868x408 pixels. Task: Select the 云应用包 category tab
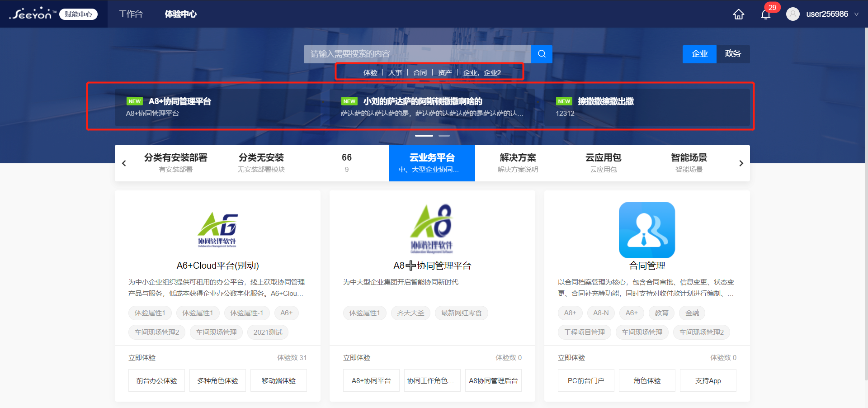point(603,163)
